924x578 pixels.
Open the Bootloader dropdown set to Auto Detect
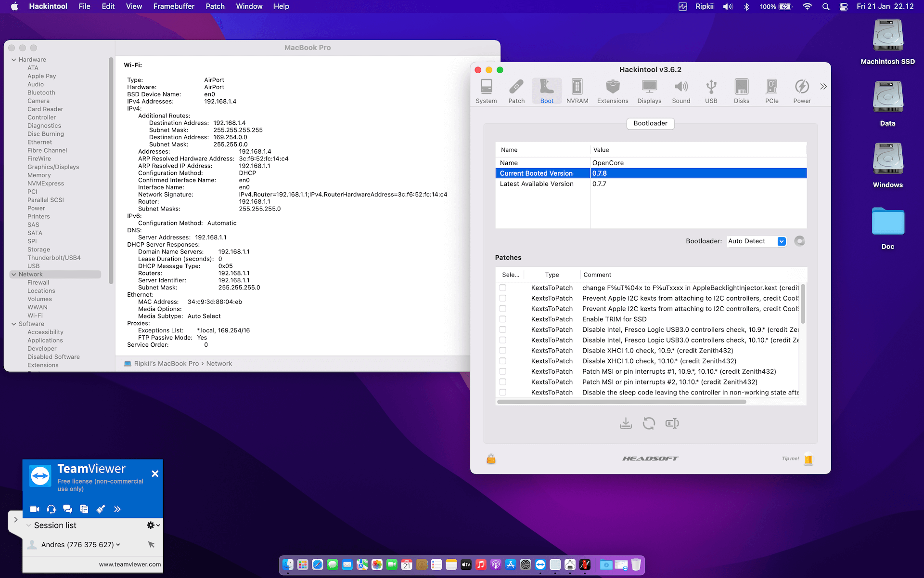[x=757, y=241]
